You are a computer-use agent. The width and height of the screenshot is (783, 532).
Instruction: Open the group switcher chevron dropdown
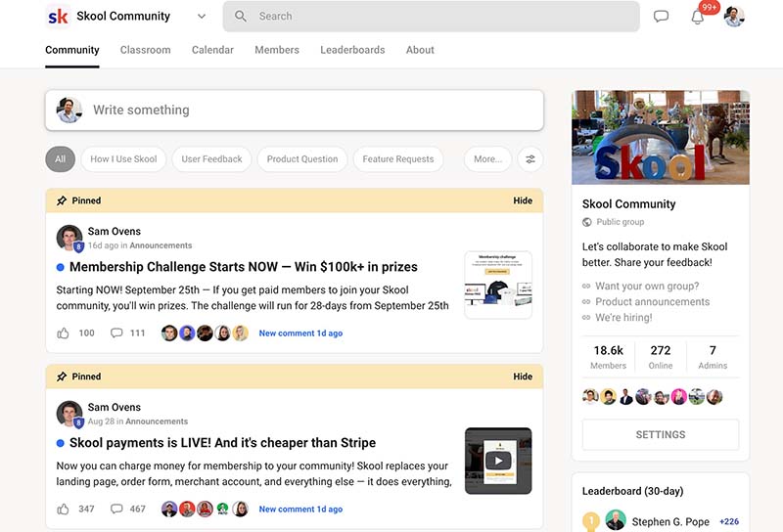(x=202, y=16)
